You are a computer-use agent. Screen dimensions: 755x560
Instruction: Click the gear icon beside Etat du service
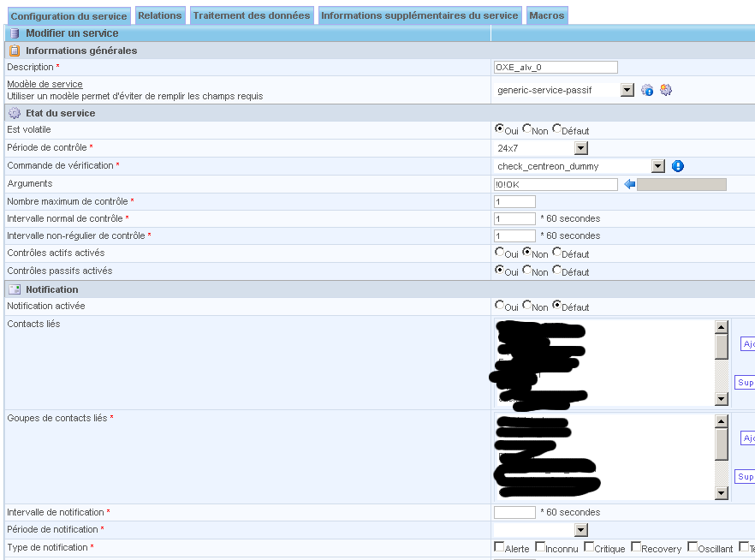15,113
